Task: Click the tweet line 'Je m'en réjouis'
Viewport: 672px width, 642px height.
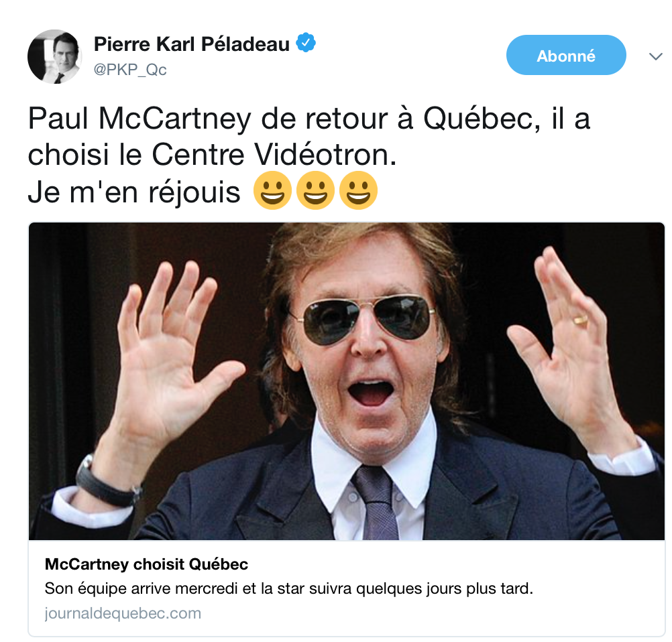Action: pyautogui.click(x=134, y=192)
